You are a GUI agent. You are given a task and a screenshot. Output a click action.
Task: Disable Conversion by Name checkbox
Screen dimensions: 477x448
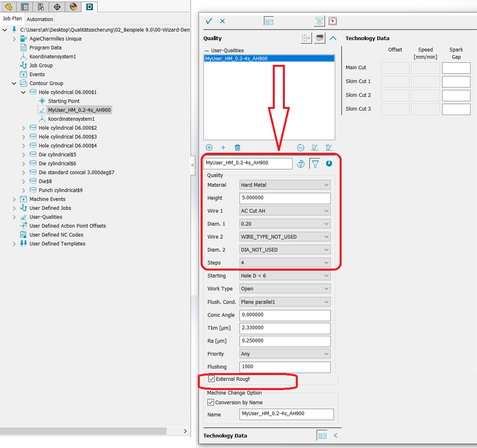click(x=211, y=403)
